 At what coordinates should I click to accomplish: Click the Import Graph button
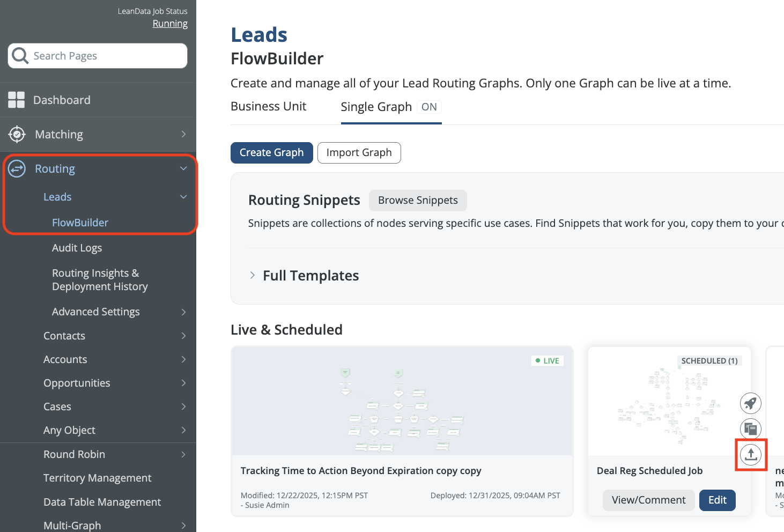tap(359, 153)
